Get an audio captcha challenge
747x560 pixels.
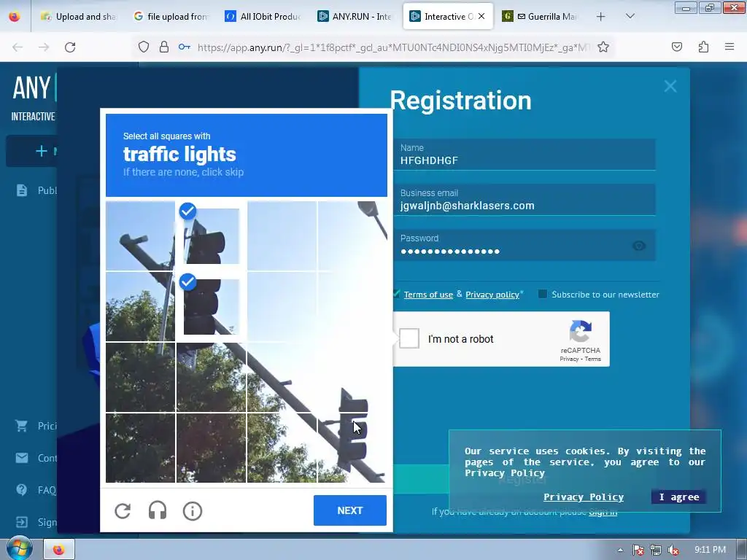(x=158, y=510)
